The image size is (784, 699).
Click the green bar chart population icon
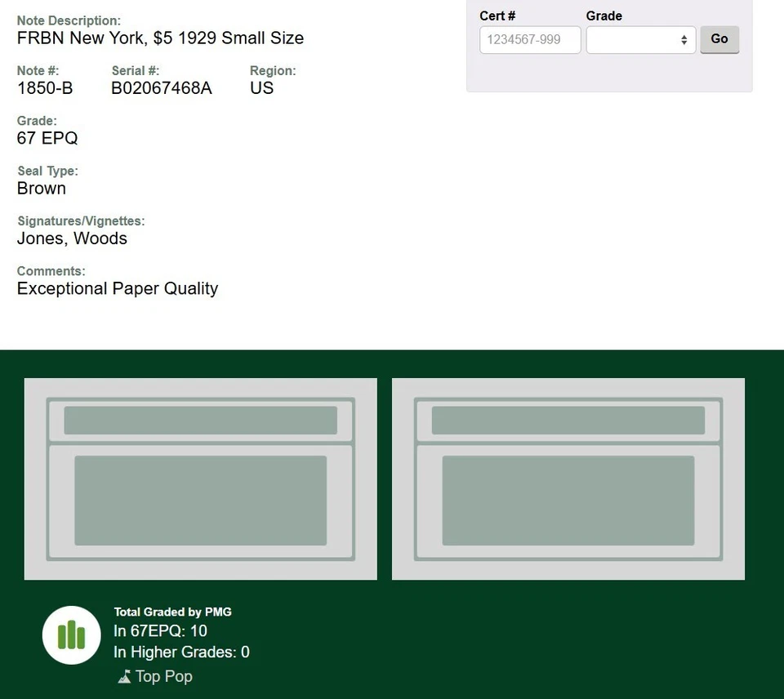[x=72, y=635]
